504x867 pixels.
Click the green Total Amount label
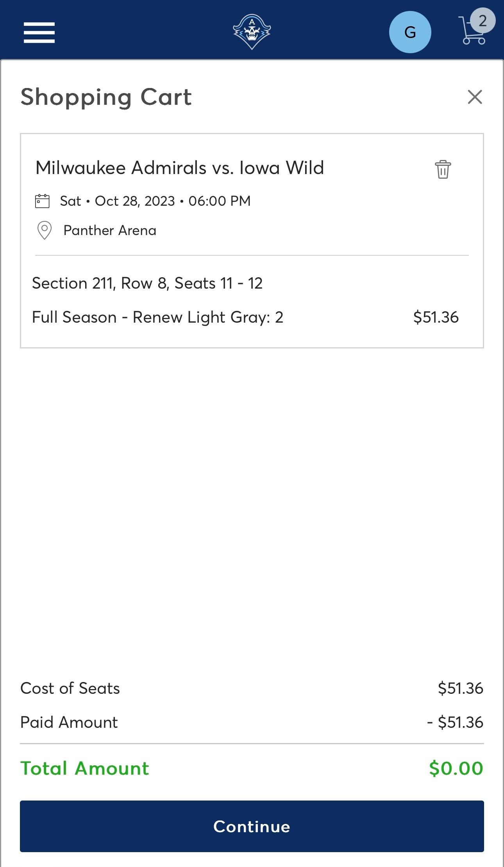coord(85,768)
